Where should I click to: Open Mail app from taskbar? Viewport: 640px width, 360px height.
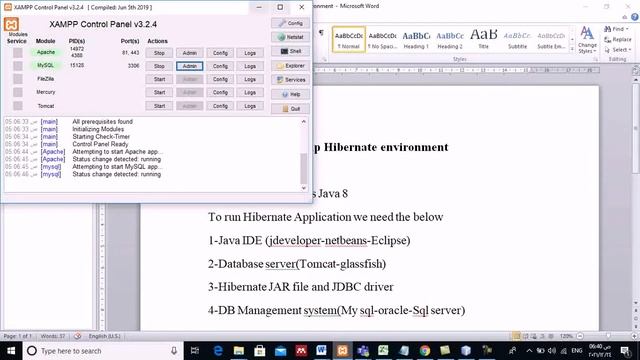pos(280,351)
